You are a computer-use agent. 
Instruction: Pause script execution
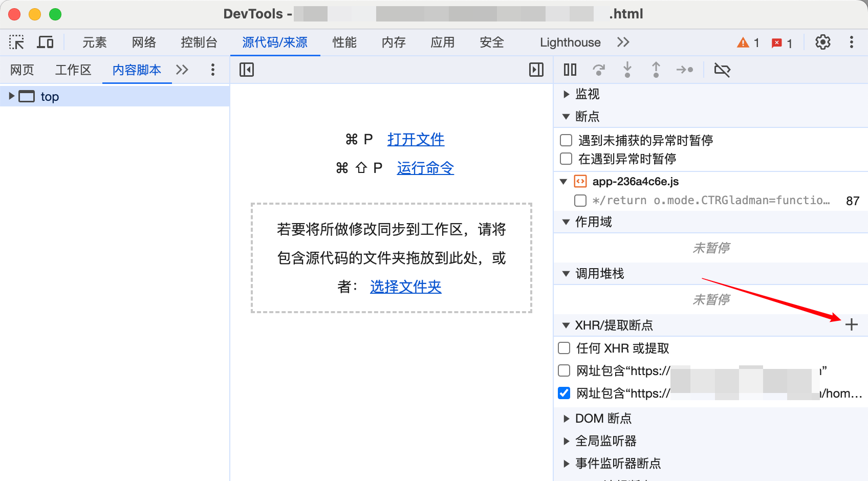[570, 70]
